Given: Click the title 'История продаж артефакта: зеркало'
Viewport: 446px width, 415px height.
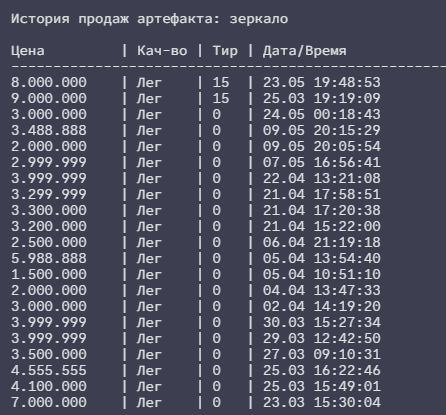Looking at the screenshot, I should pos(149,19).
